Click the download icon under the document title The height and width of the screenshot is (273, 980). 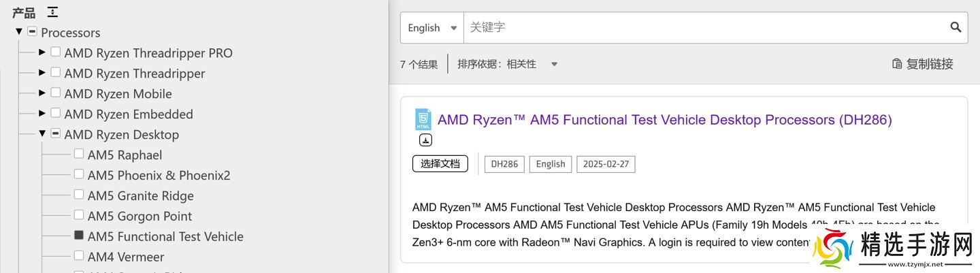(x=425, y=140)
